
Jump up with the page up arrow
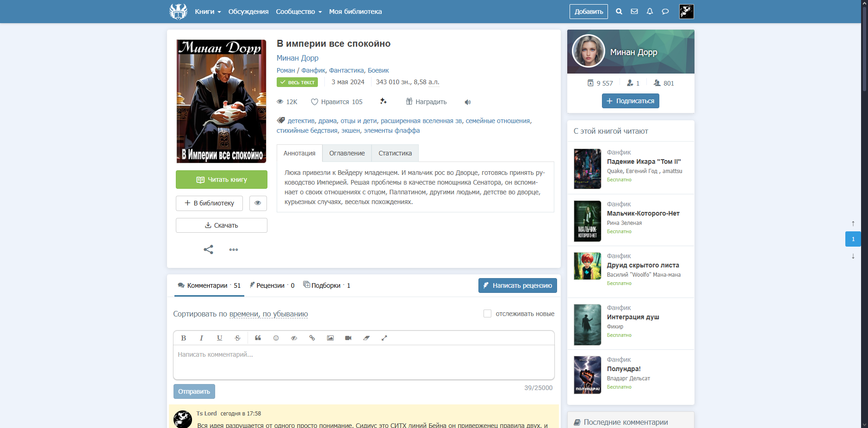[853, 223]
